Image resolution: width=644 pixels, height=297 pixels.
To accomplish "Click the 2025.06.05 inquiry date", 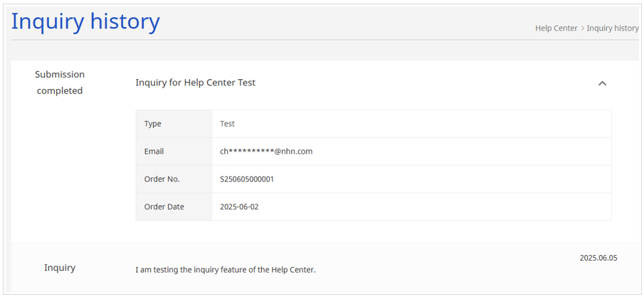I will tap(598, 259).
